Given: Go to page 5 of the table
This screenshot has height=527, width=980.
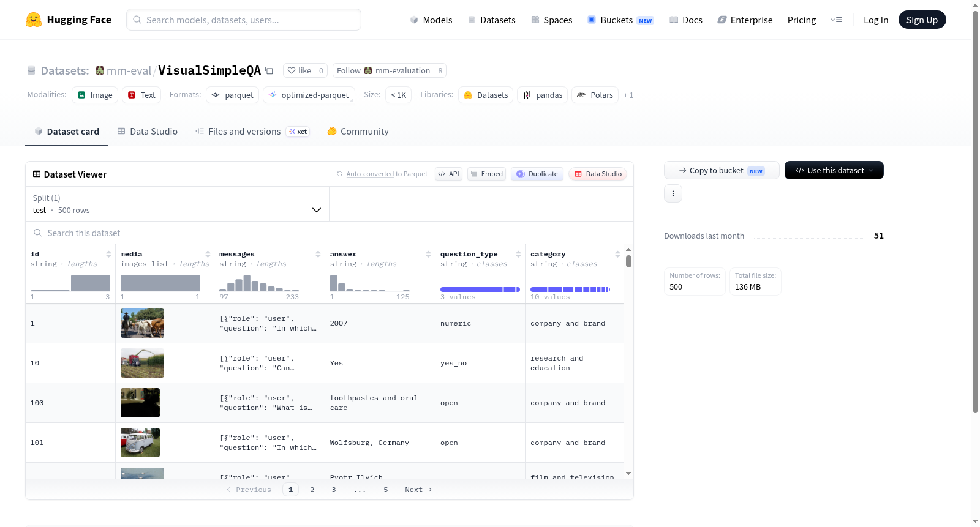Looking at the screenshot, I should 386,490.
